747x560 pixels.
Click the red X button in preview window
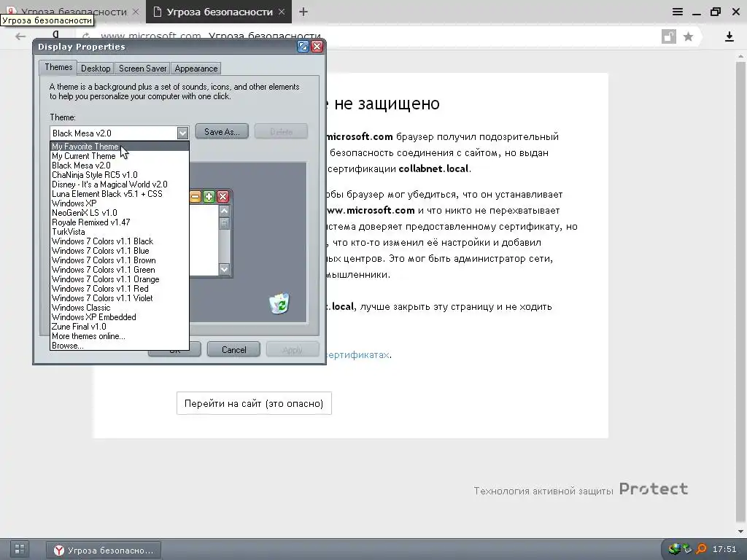(x=222, y=197)
